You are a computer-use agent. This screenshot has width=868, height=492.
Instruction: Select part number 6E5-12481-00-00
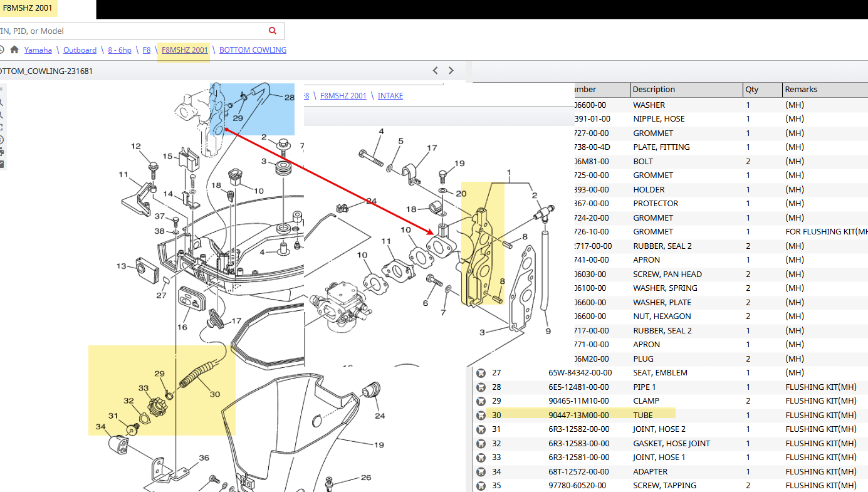(578, 387)
